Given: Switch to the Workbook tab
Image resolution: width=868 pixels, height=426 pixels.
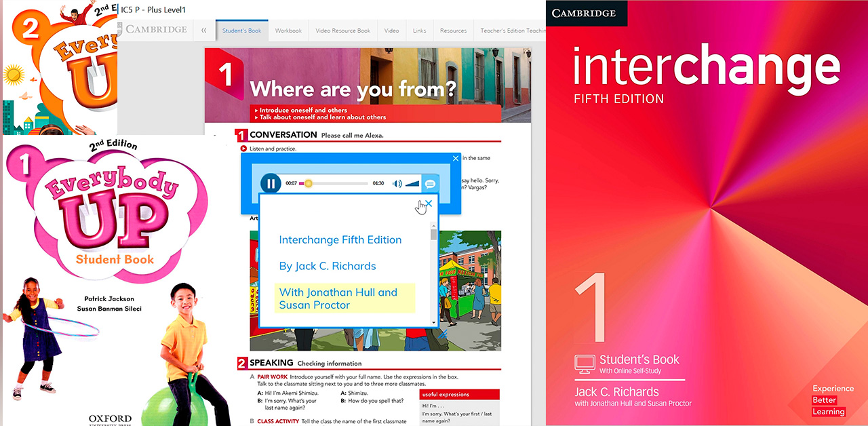Looking at the screenshot, I should pos(288,31).
